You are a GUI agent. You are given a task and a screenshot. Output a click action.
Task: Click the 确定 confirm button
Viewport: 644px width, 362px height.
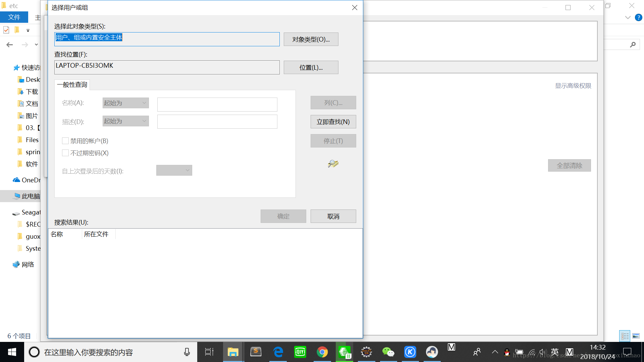coord(283,216)
